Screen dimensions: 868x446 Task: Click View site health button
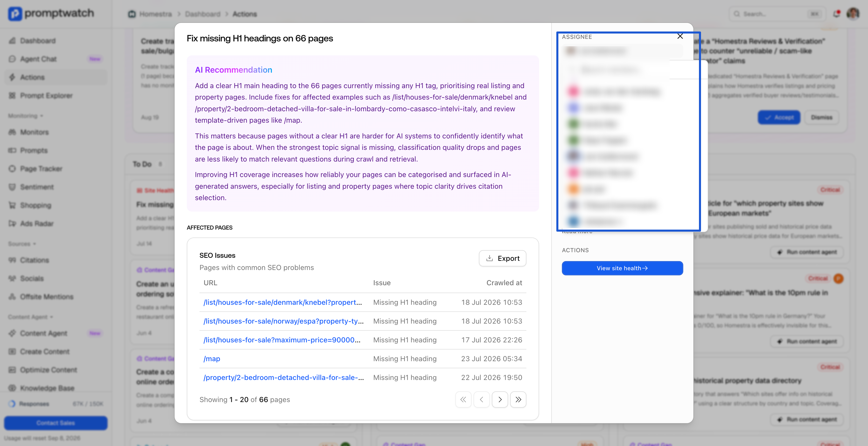(622, 268)
